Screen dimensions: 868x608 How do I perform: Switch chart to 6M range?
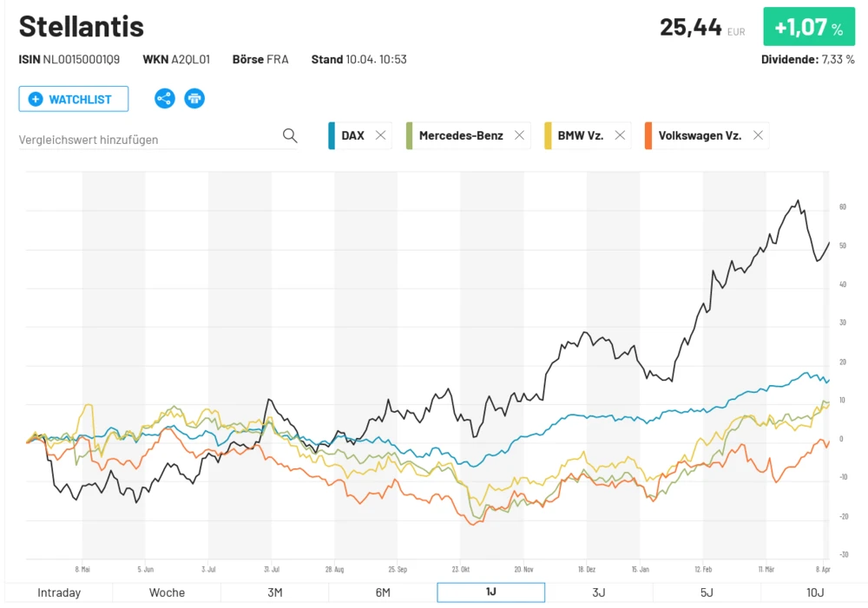tap(383, 592)
